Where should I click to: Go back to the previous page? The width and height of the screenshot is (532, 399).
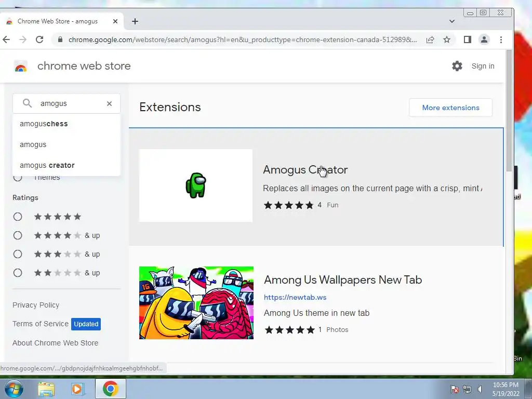point(6,39)
